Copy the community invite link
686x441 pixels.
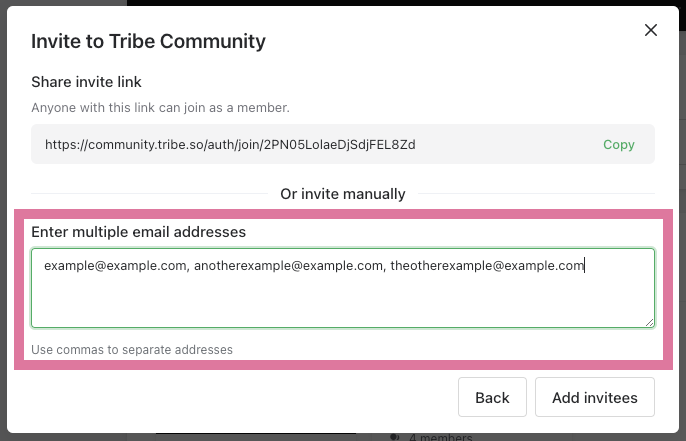[x=618, y=144]
